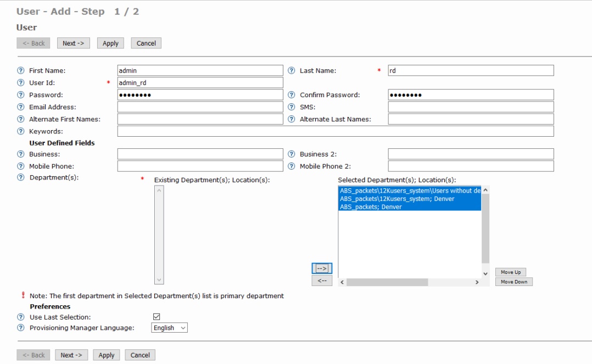Open Provisioning Manager Language dropdown
The image size is (592, 364).
click(170, 328)
